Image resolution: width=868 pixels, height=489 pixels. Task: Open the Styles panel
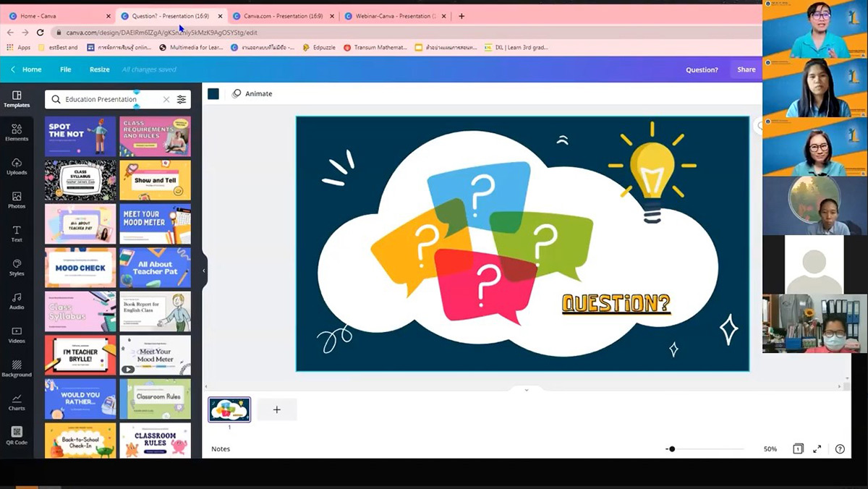(17, 267)
